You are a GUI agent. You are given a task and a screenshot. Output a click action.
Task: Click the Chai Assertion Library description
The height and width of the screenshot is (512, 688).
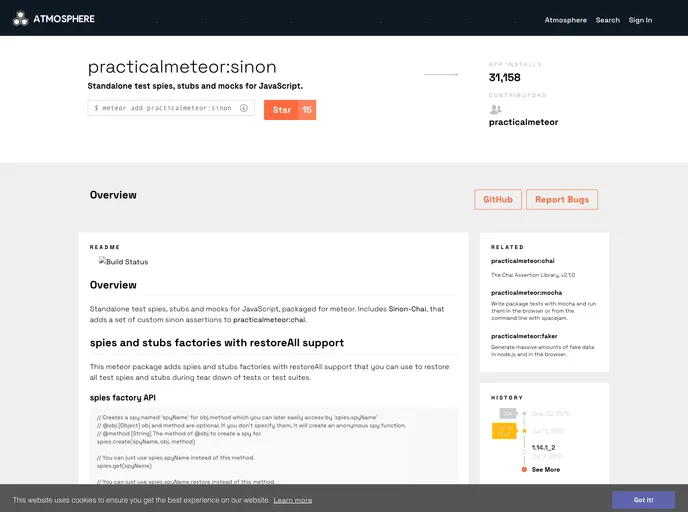point(533,275)
